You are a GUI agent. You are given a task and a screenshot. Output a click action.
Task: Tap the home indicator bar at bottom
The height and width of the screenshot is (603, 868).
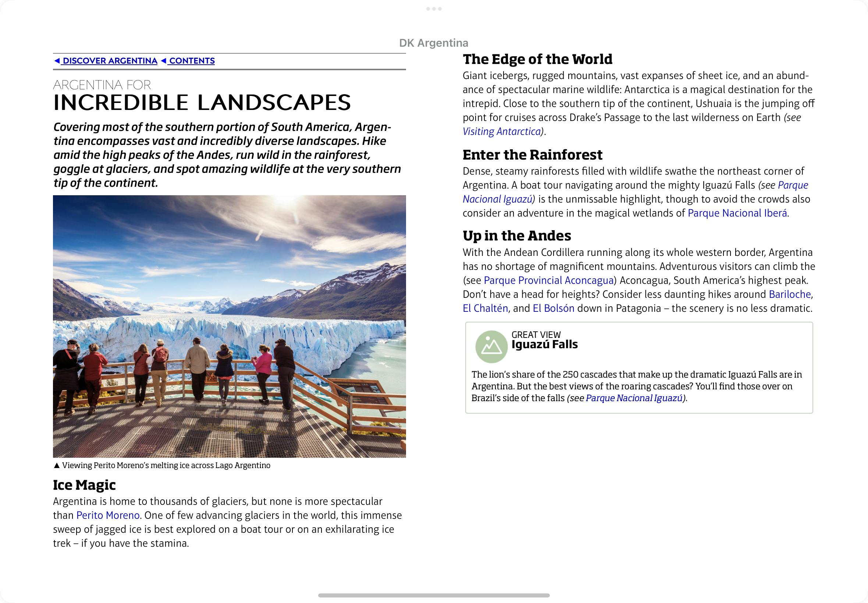434,595
